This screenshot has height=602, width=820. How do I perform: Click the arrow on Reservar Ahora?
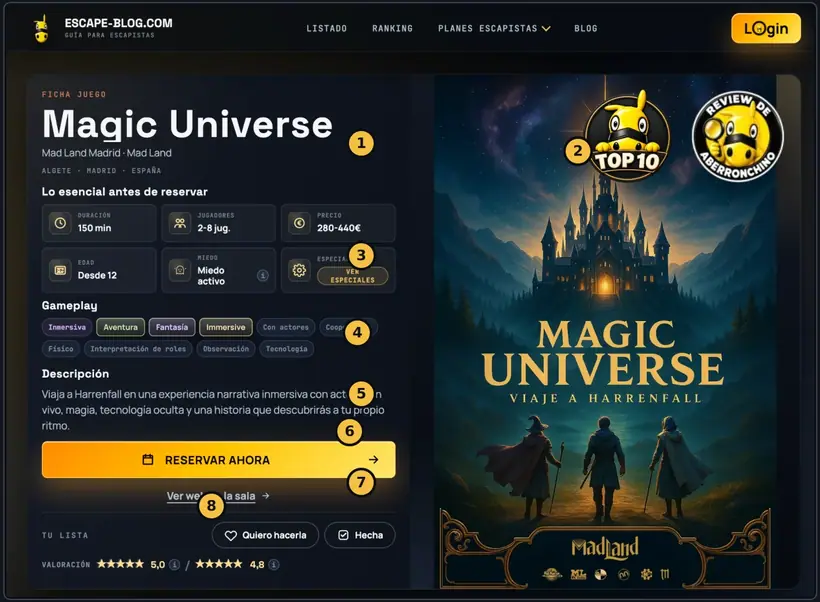373,460
